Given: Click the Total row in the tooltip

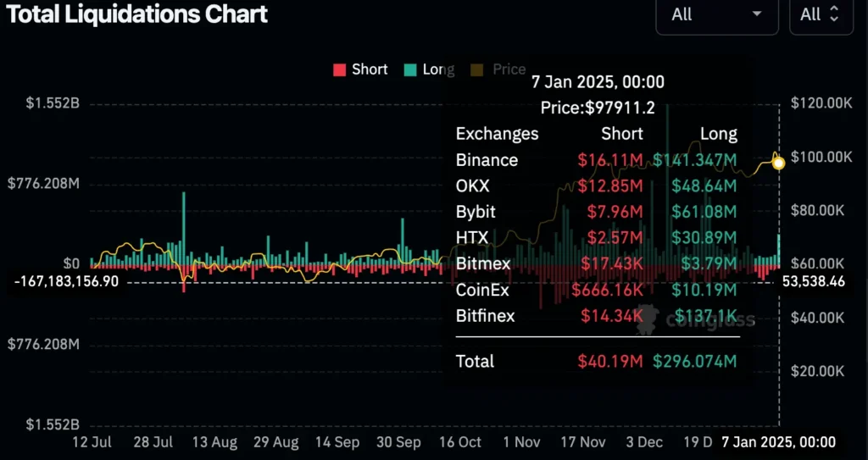Looking at the screenshot, I should pos(596,362).
